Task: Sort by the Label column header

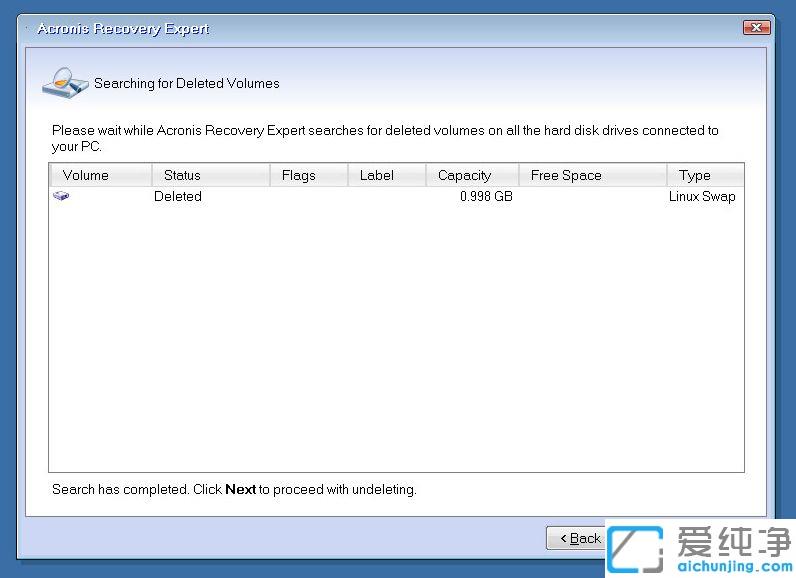Action: [x=387, y=175]
